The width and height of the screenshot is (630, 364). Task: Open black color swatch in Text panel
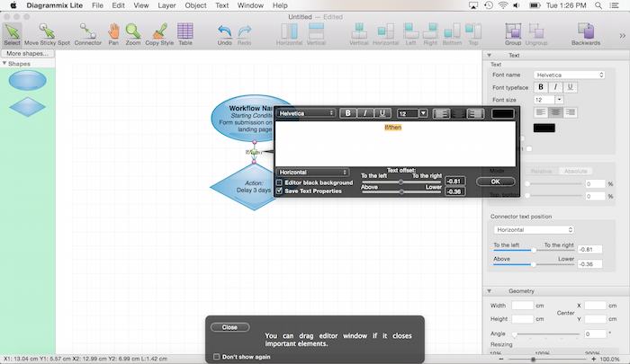(x=544, y=128)
